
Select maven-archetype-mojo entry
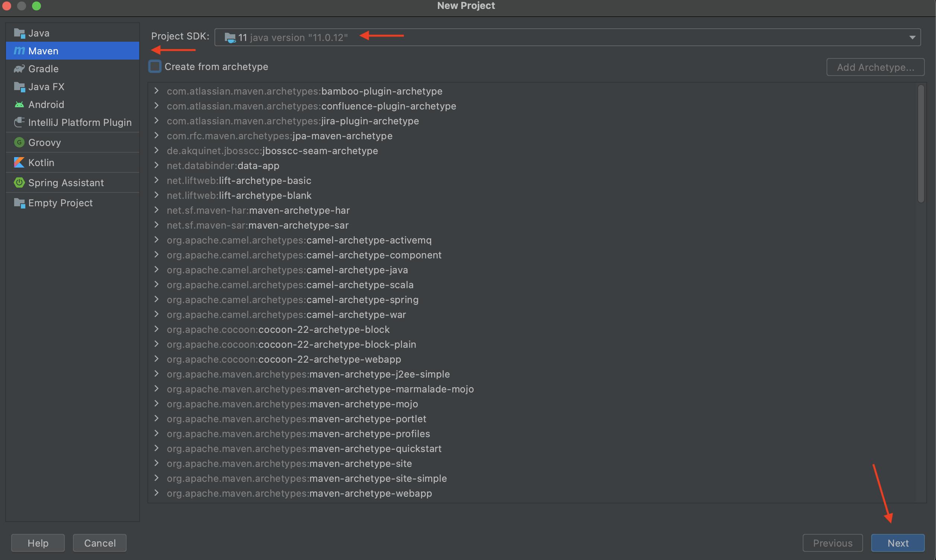292,404
